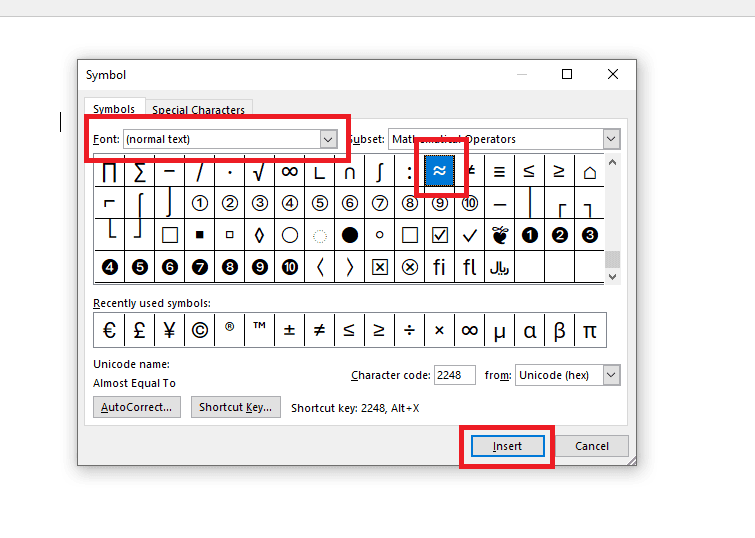Screen dimensions: 755x538
Task: Select the negative circled one ❶ symbol
Action: pyautogui.click(x=529, y=235)
